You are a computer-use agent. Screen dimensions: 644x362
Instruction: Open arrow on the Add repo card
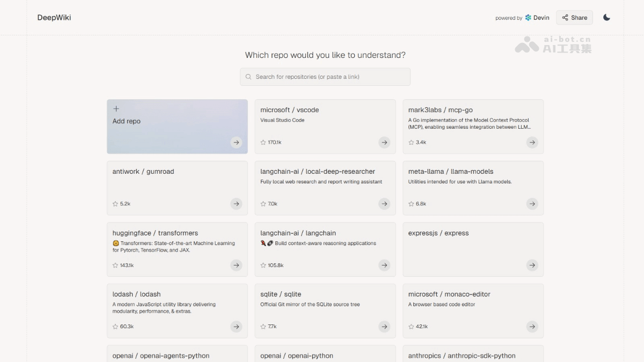236,142
